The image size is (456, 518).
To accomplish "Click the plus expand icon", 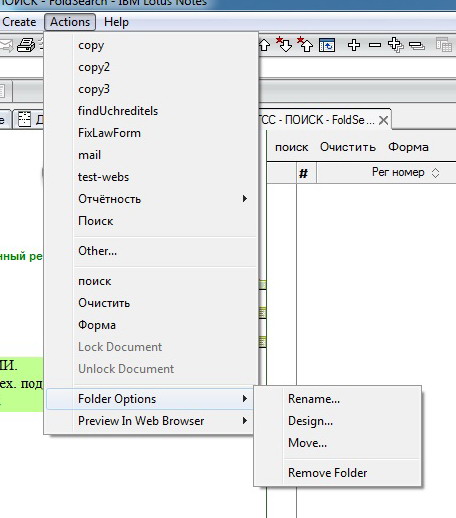I will (x=354, y=45).
